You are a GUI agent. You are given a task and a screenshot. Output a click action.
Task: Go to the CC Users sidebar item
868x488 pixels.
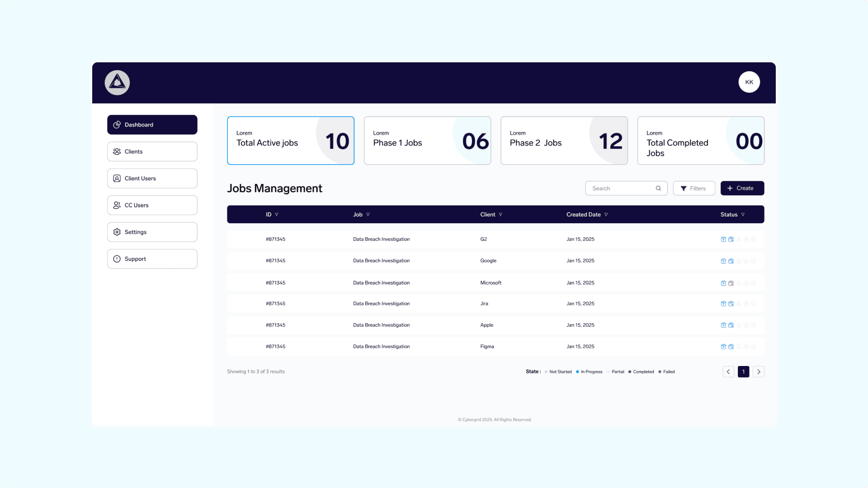pyautogui.click(x=152, y=205)
